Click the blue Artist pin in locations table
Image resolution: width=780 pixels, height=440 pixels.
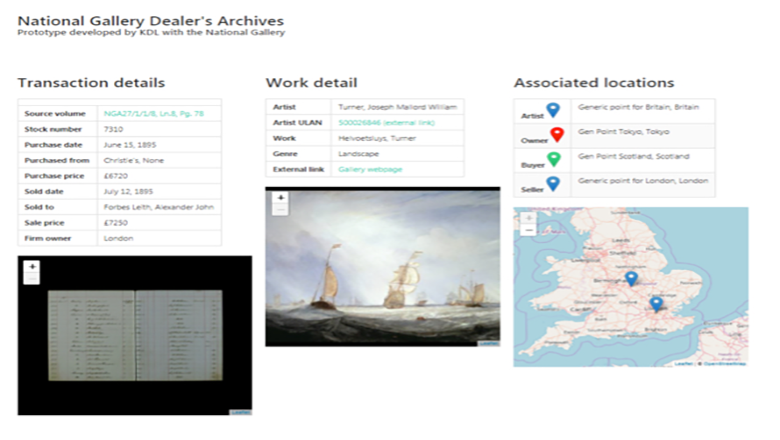click(553, 110)
